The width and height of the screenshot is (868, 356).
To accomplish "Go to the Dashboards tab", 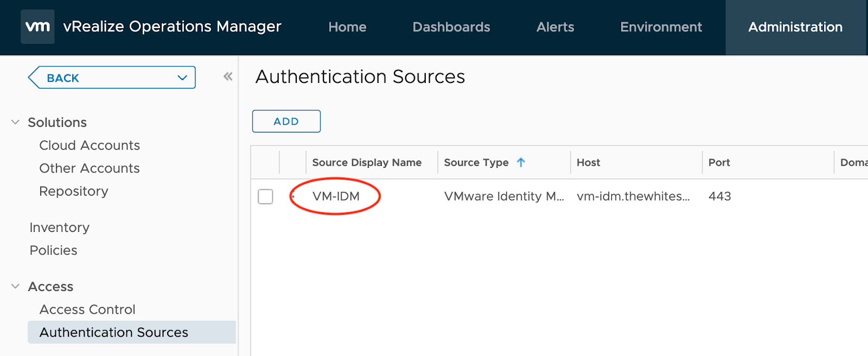I will (451, 27).
